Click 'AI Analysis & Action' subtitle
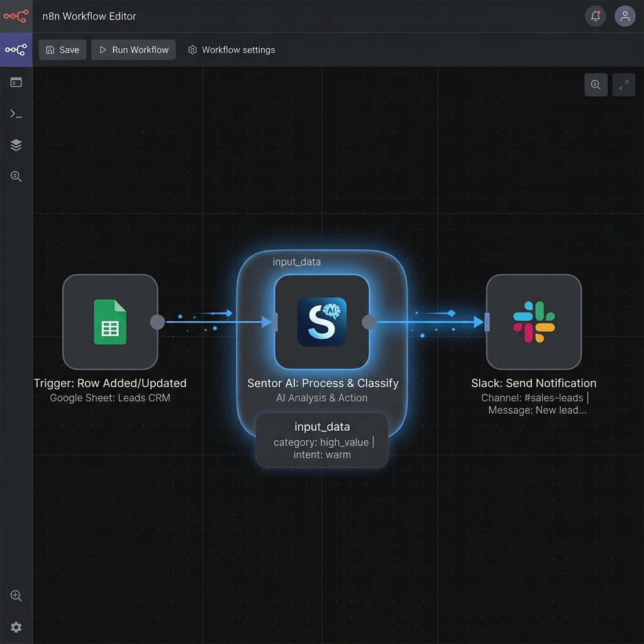 coord(322,398)
